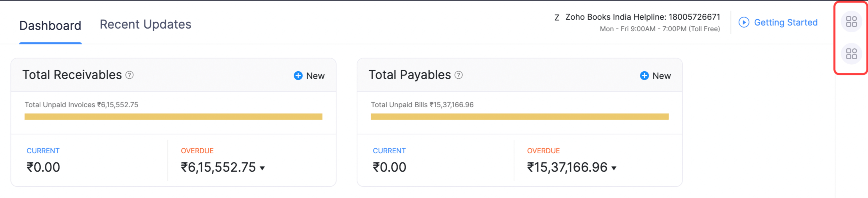Click the Total Unpaid Bills ₹15,37,166.96 label
The image size is (868, 198).
tap(422, 105)
